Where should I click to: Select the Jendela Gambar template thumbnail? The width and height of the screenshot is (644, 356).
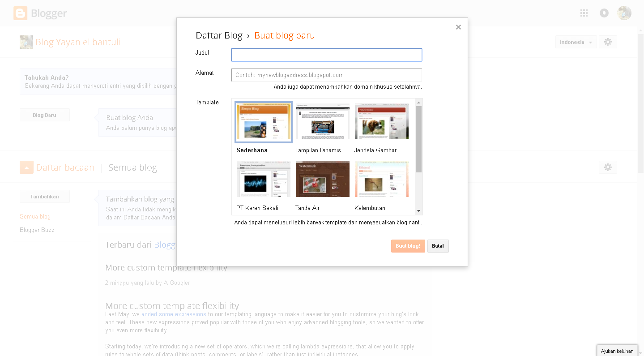[x=382, y=122]
